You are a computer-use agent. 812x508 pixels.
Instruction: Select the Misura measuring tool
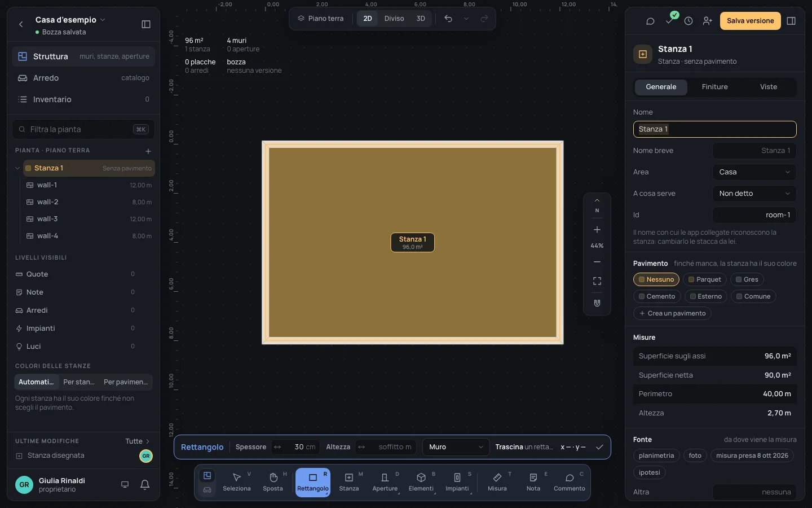pos(497,482)
